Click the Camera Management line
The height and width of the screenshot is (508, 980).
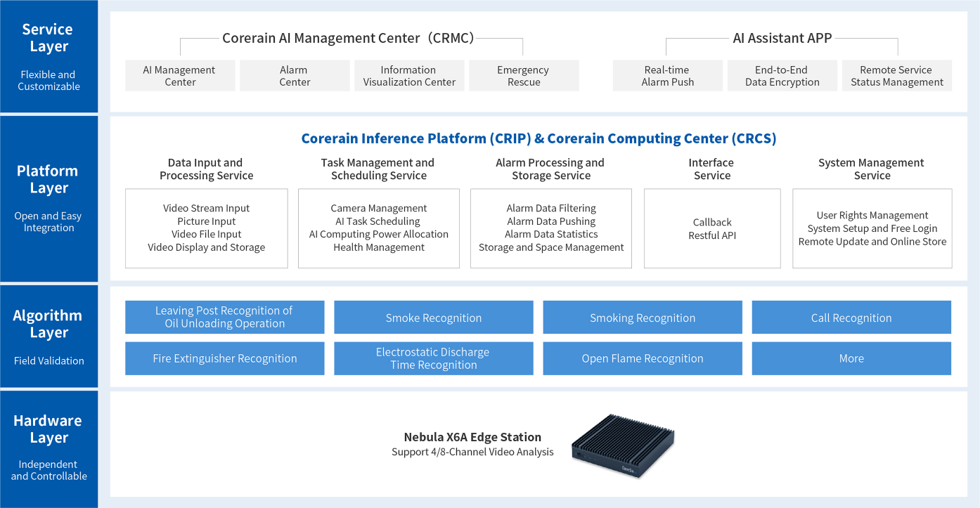(x=378, y=208)
